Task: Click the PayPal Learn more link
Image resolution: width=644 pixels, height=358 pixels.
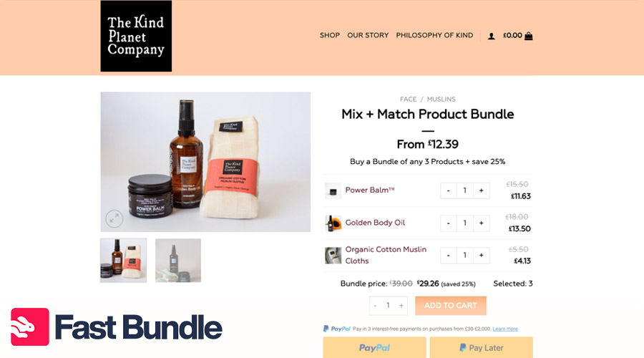Action: (505, 329)
